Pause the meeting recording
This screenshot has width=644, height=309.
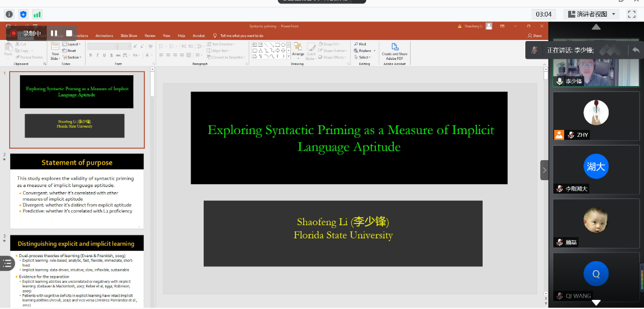click(x=54, y=34)
